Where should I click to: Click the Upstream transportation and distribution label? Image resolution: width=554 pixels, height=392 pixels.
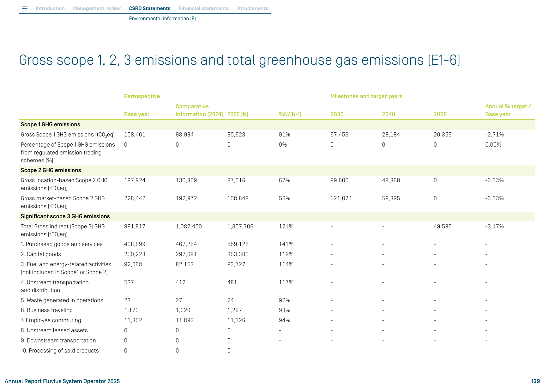pyautogui.click(x=55, y=286)
